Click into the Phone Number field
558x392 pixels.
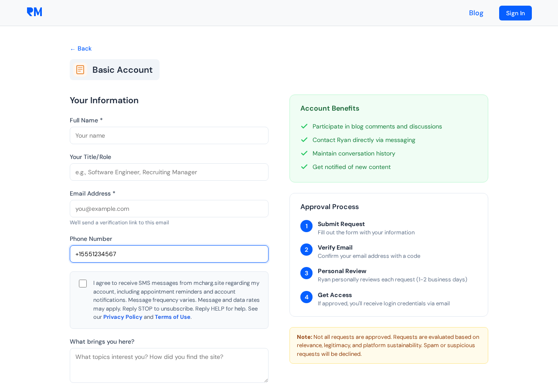point(169,254)
